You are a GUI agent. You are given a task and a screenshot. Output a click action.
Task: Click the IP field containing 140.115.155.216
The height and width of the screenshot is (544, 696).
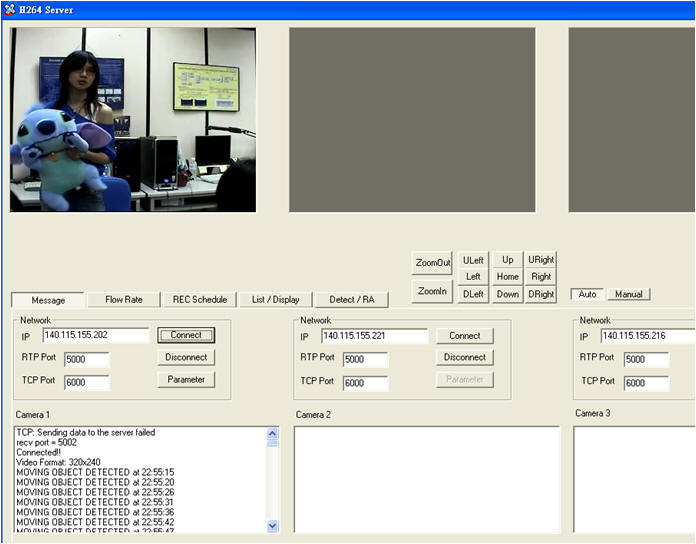(x=647, y=336)
